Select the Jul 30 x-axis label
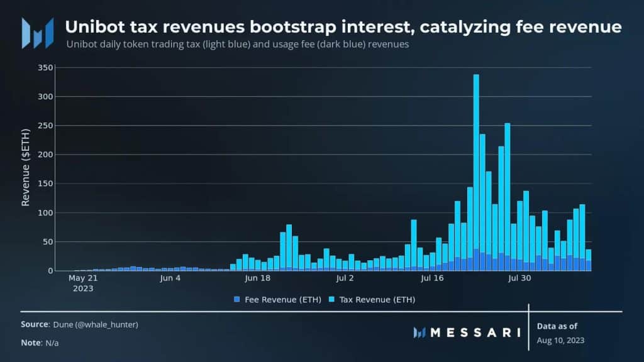The width and height of the screenshot is (644, 362). [x=519, y=278]
